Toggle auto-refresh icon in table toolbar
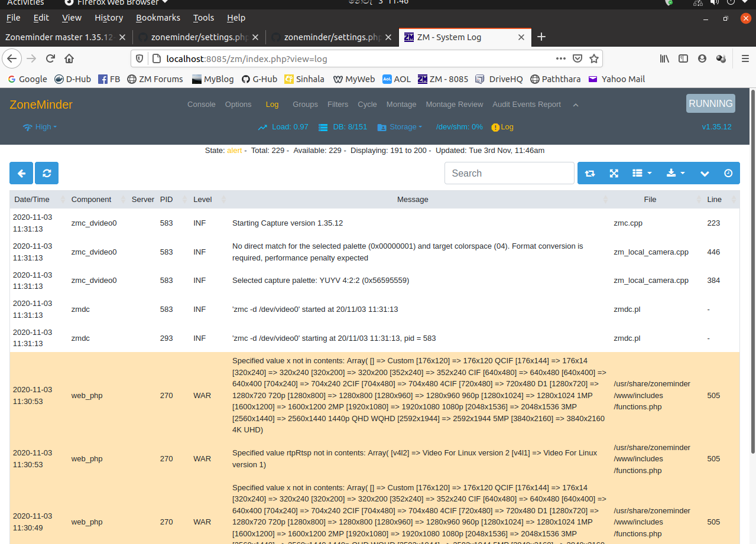The height and width of the screenshot is (544, 756). (x=590, y=173)
